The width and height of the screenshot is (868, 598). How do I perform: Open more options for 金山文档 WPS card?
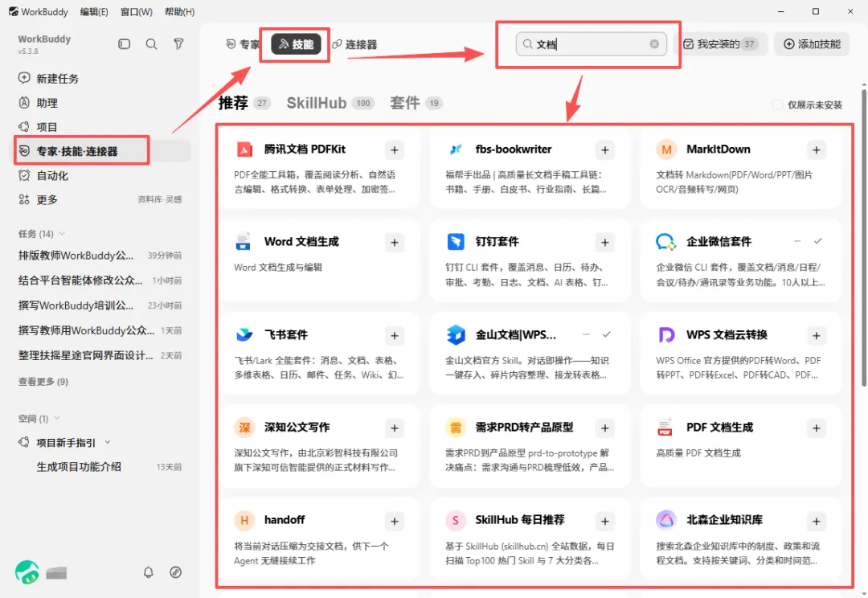[586, 334]
